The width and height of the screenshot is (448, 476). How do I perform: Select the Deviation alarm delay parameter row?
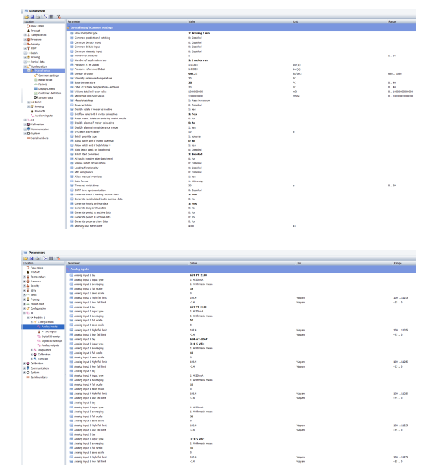click(x=241, y=132)
